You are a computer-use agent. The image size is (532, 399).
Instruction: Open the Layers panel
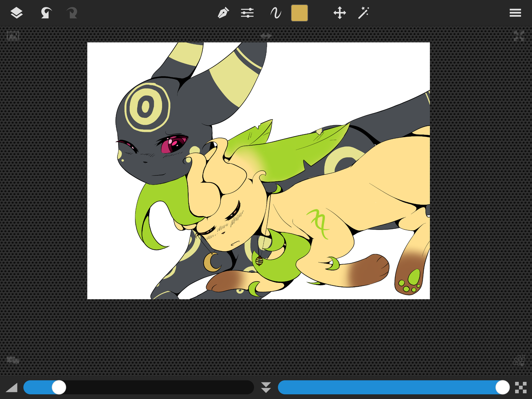pyautogui.click(x=17, y=13)
